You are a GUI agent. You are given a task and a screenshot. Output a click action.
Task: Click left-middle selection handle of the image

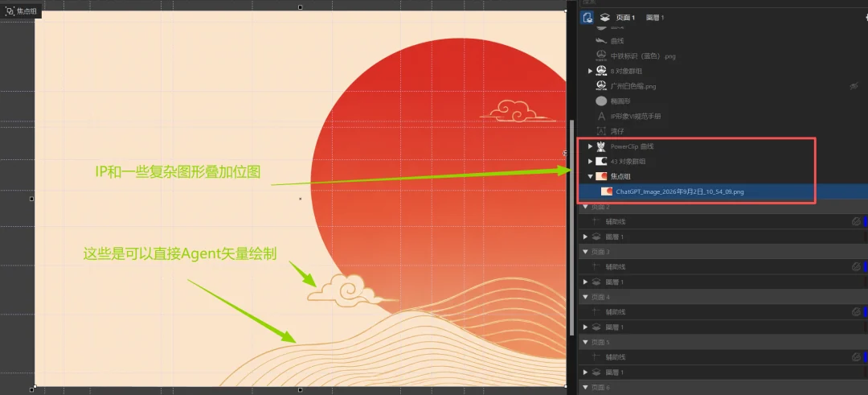click(31, 199)
